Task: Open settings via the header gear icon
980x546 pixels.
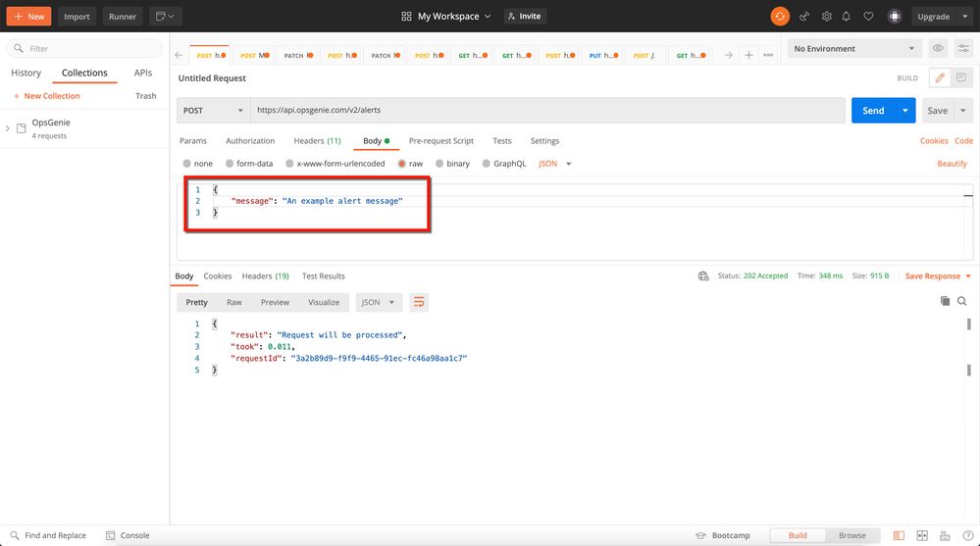Action: [826, 17]
